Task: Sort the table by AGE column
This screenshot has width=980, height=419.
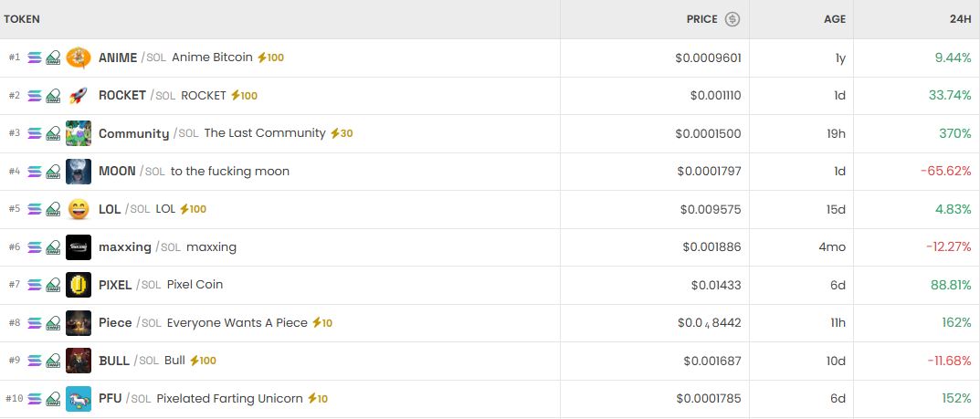Action: point(835,19)
